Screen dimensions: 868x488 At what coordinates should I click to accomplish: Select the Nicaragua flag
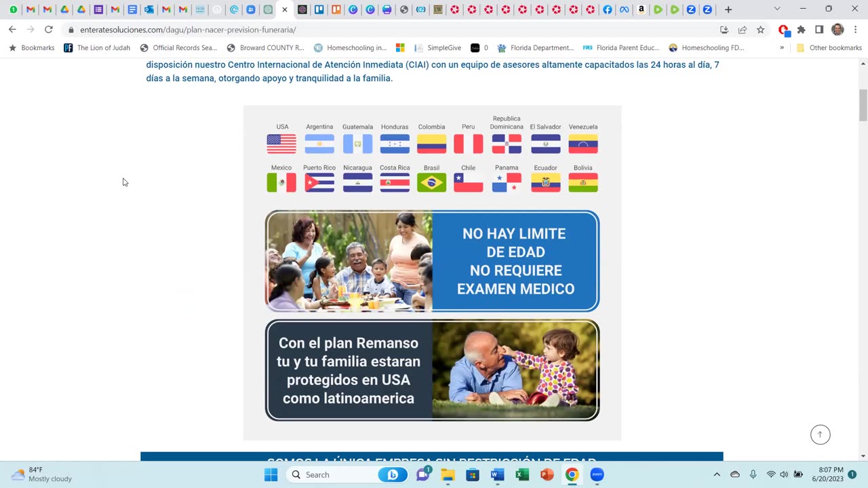[x=357, y=182]
